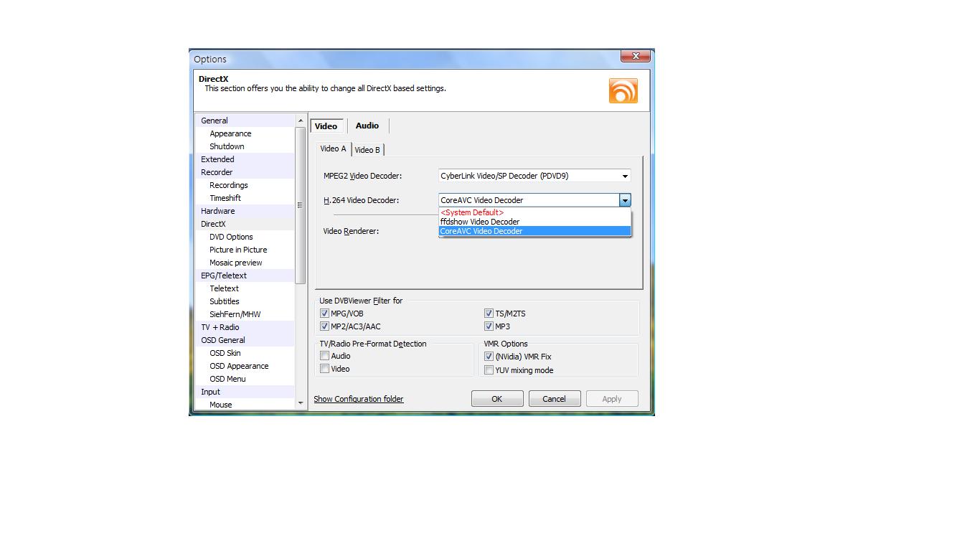Screen dimensions: 980x551
Task: Click the Apply button
Action: pos(612,399)
